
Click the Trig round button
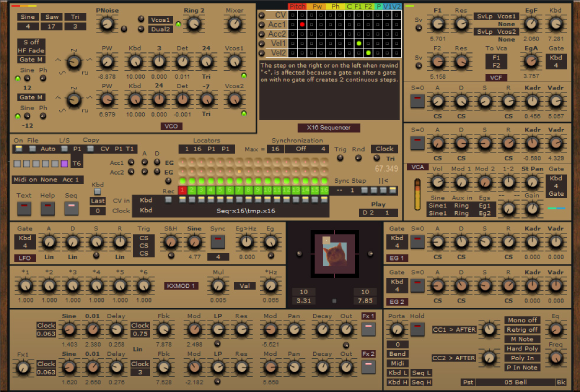340,158
